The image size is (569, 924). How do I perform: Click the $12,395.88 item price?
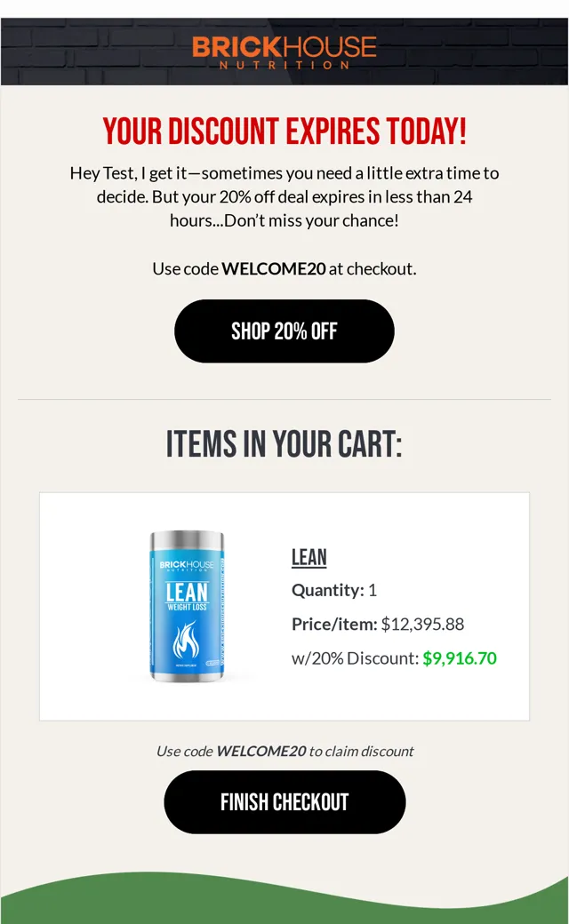click(x=422, y=624)
